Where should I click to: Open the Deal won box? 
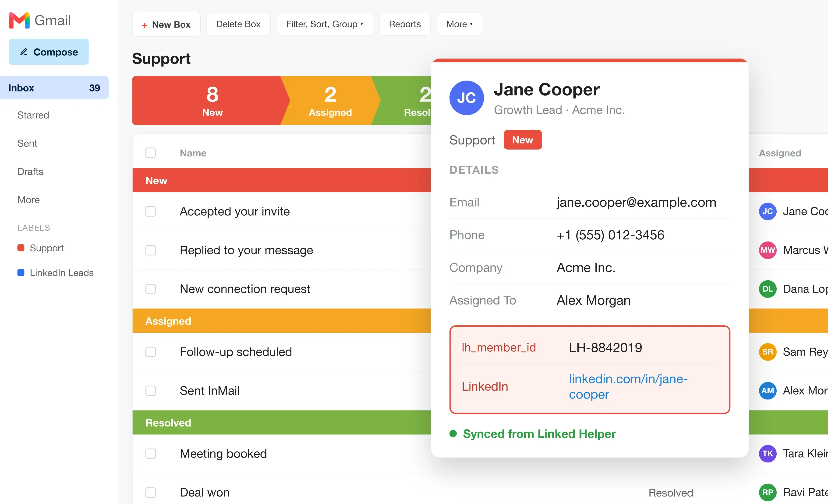click(x=205, y=493)
